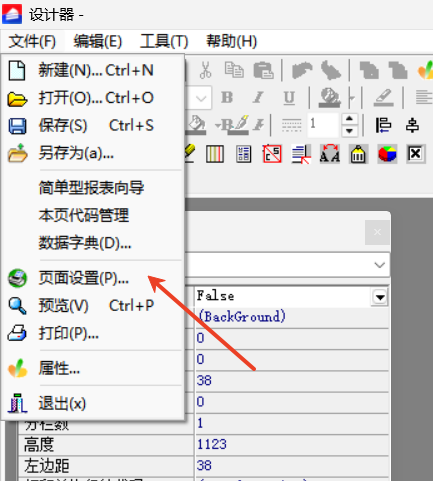Image resolution: width=433 pixels, height=481 pixels.
Task: Open the False value dropdown arrow
Action: [x=380, y=296]
